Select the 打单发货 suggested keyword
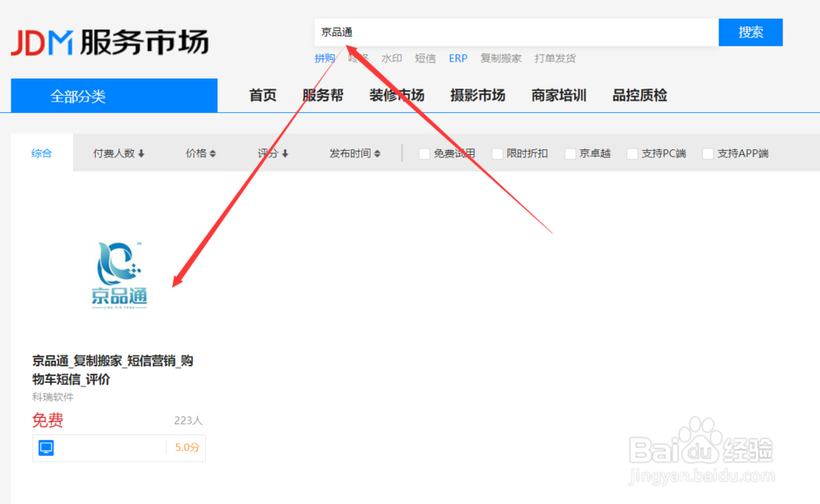The height and width of the screenshot is (504, 820). [555, 58]
